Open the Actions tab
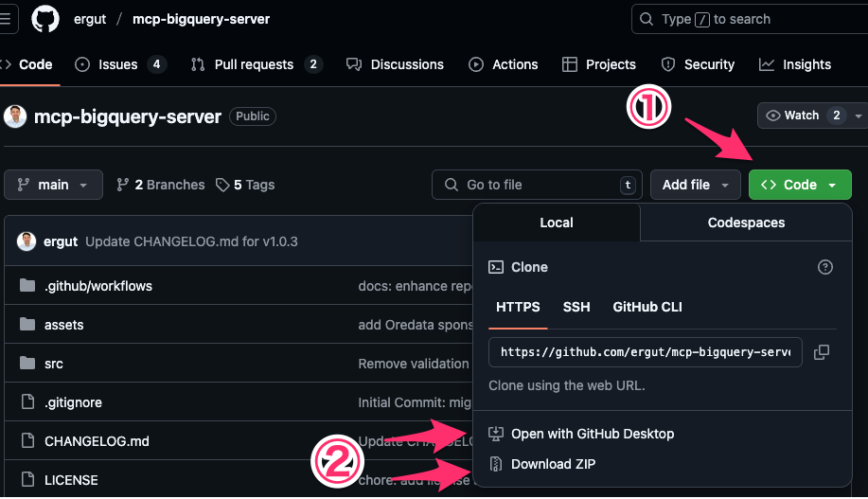Screen dimensions: 868x499 tap(503, 64)
